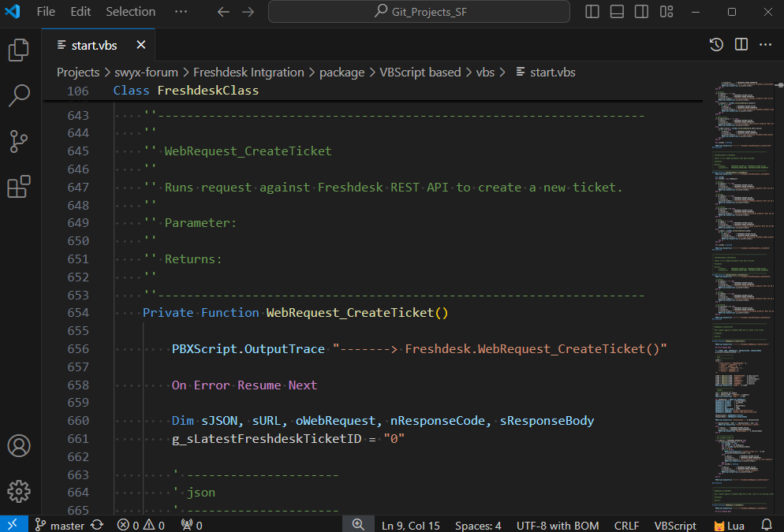Go back with the left arrow
Viewport: 784px width, 532px height.
tap(223, 12)
